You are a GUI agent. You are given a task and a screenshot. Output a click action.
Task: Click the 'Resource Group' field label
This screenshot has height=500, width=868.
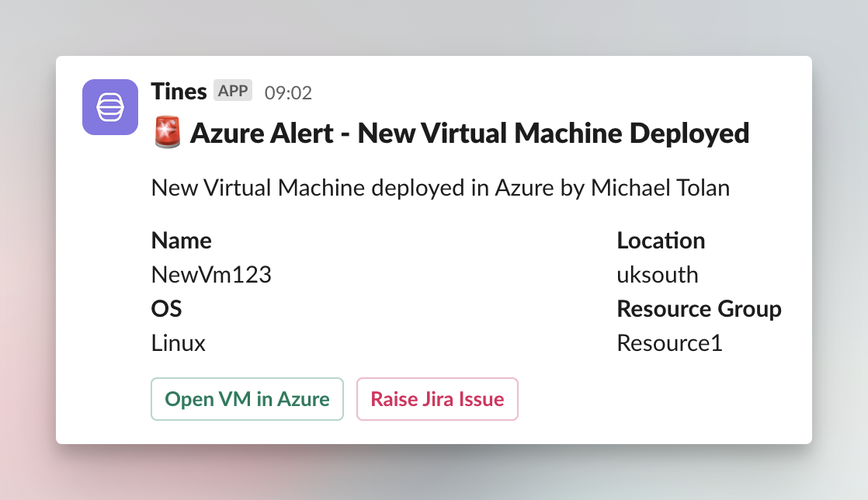click(x=700, y=309)
